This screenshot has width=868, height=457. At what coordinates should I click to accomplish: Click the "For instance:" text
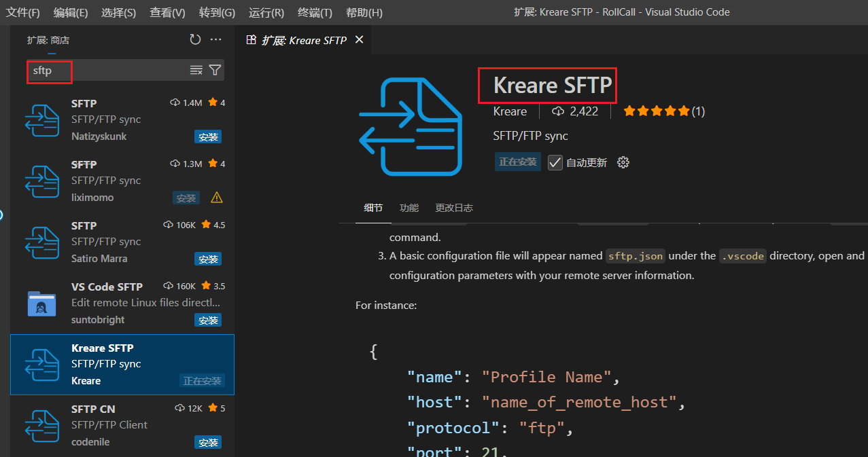[386, 306]
